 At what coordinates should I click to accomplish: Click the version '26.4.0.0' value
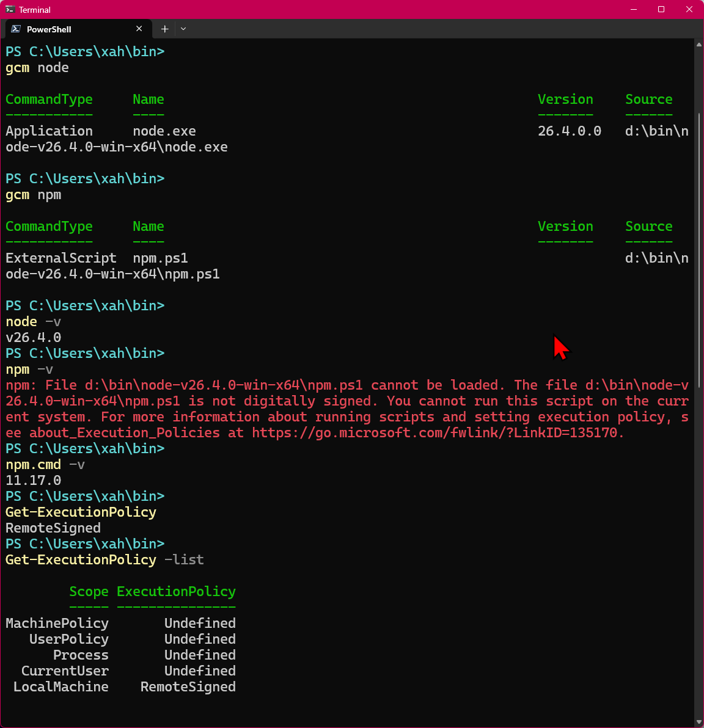click(x=570, y=131)
